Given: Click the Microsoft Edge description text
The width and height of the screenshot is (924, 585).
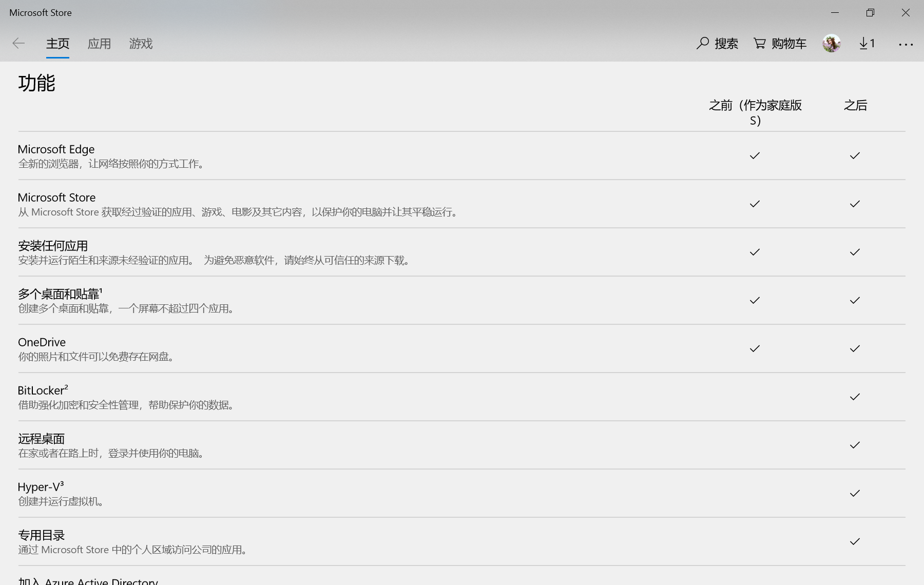Looking at the screenshot, I should pos(112,164).
